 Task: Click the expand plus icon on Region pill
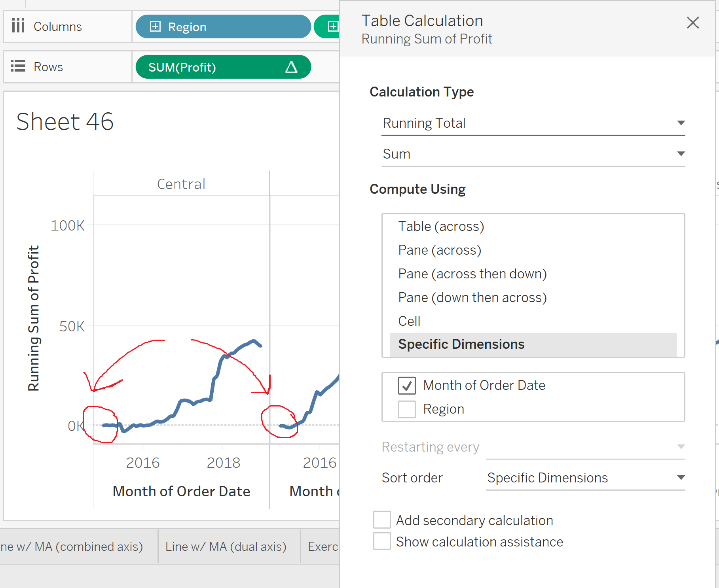[x=155, y=26]
